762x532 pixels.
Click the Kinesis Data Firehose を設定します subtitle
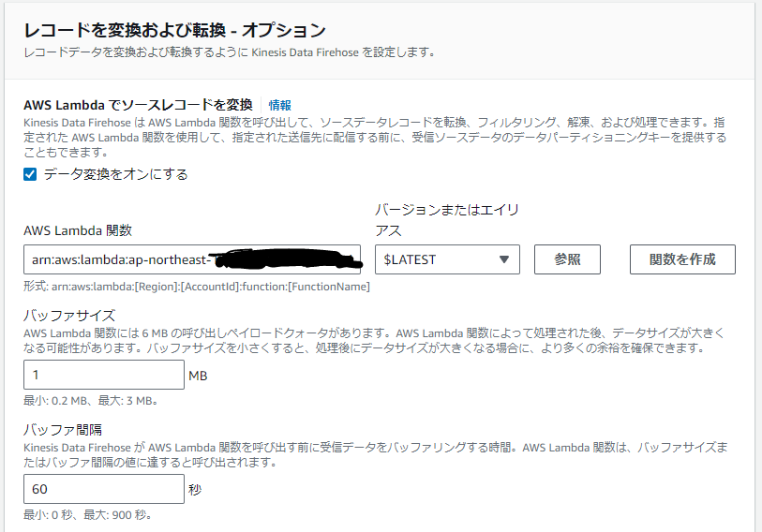(x=230, y=52)
